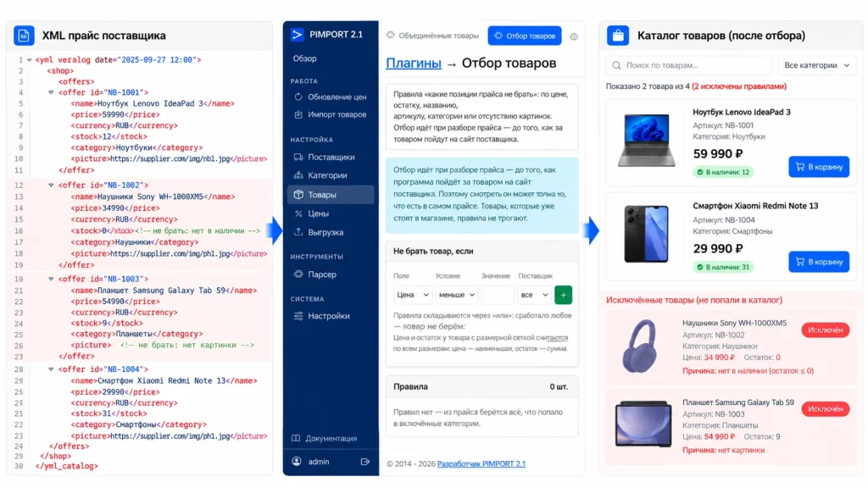Collapse the NB-1002 offer node
The height and width of the screenshot is (488, 868).
pyautogui.click(x=51, y=186)
